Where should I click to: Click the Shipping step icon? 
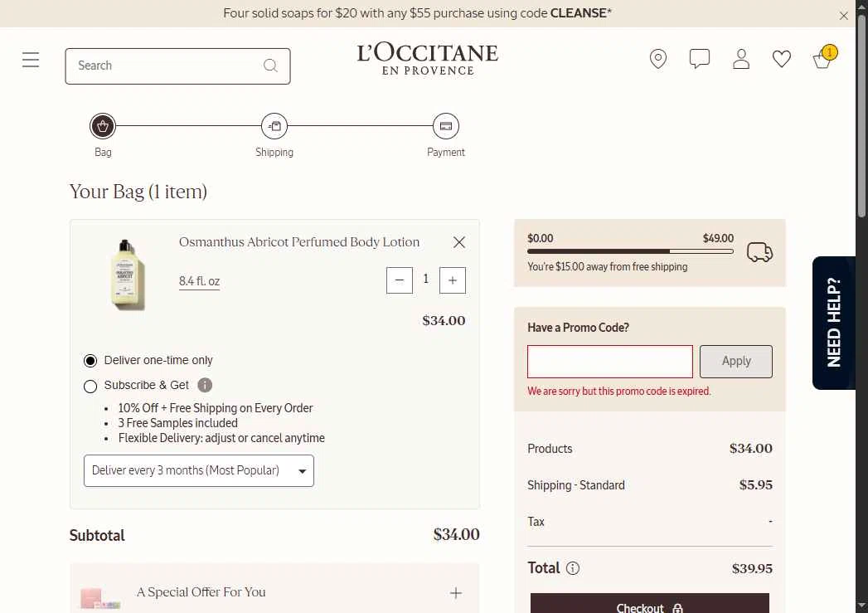[x=274, y=126]
